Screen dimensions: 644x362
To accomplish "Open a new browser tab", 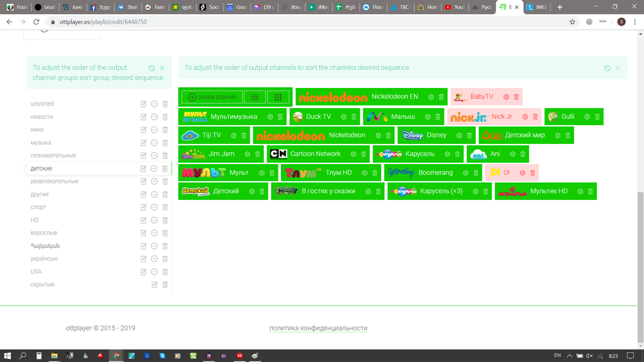I will tap(559, 7).
